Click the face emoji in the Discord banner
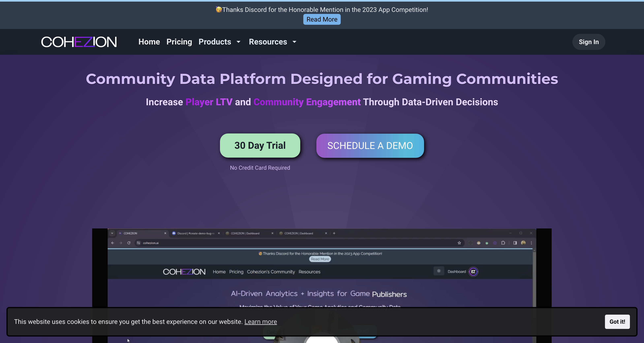 219,9
